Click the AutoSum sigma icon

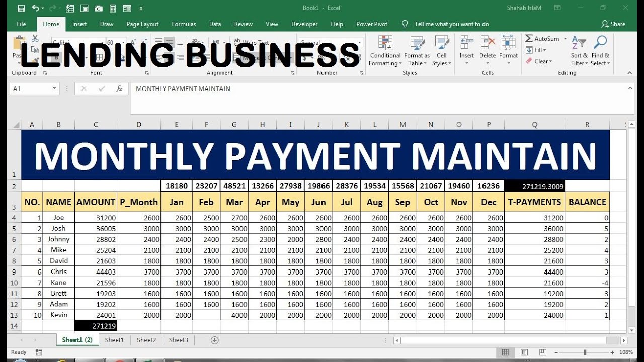pos(529,39)
